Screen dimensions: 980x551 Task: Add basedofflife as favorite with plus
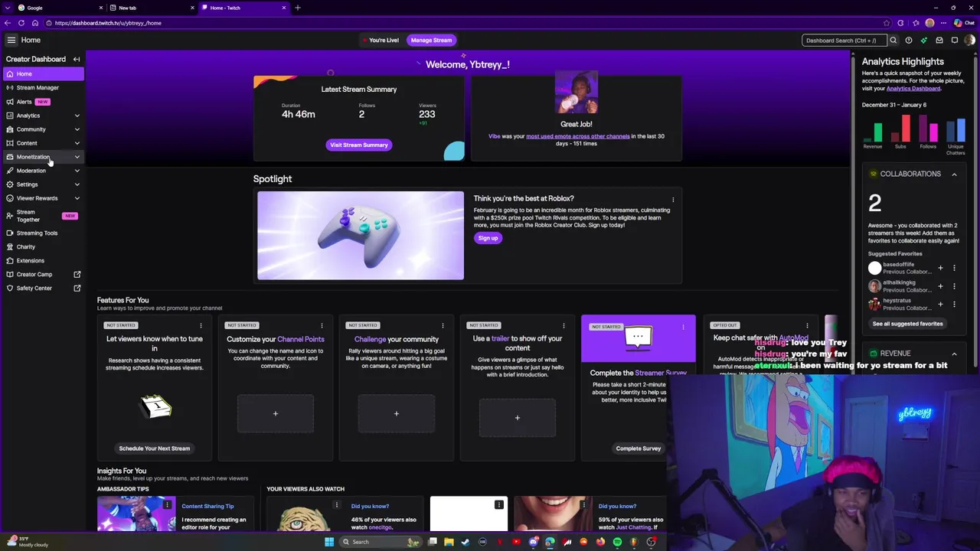pos(940,268)
